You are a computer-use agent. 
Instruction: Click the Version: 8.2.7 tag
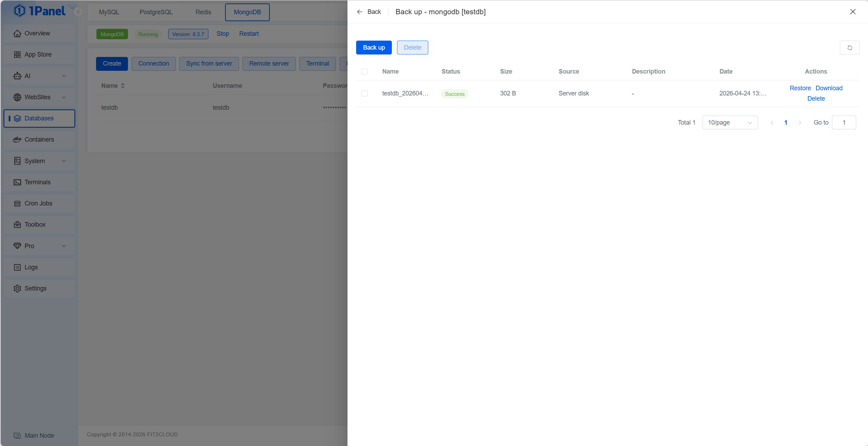click(188, 34)
